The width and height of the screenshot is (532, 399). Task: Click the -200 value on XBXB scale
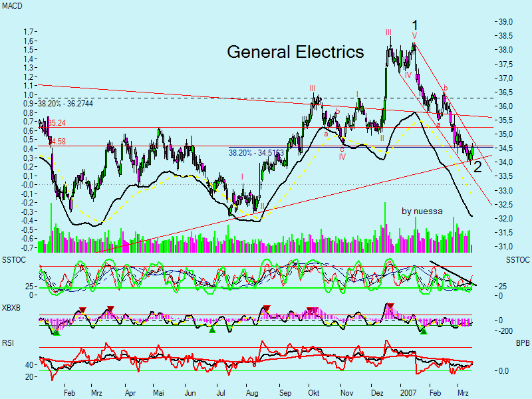[505, 331]
